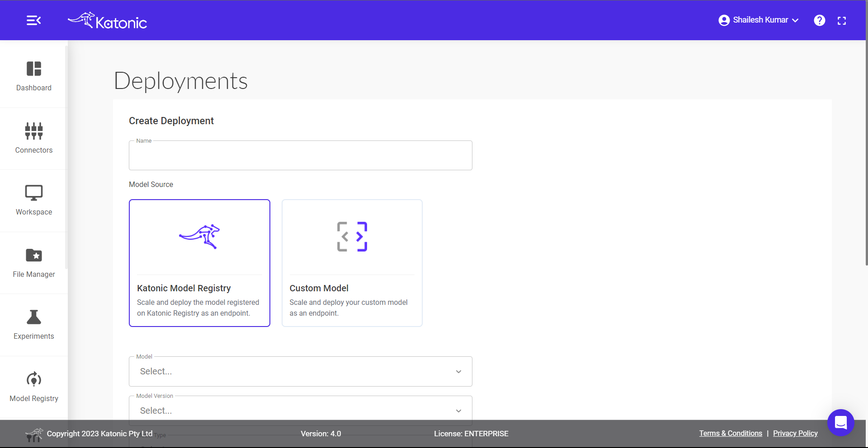The height and width of the screenshot is (448, 868).
Task: Open the Workspace monitor icon
Action: click(x=34, y=193)
